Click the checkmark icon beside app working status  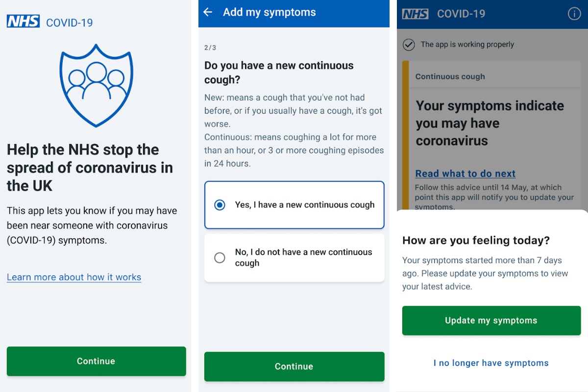(408, 45)
